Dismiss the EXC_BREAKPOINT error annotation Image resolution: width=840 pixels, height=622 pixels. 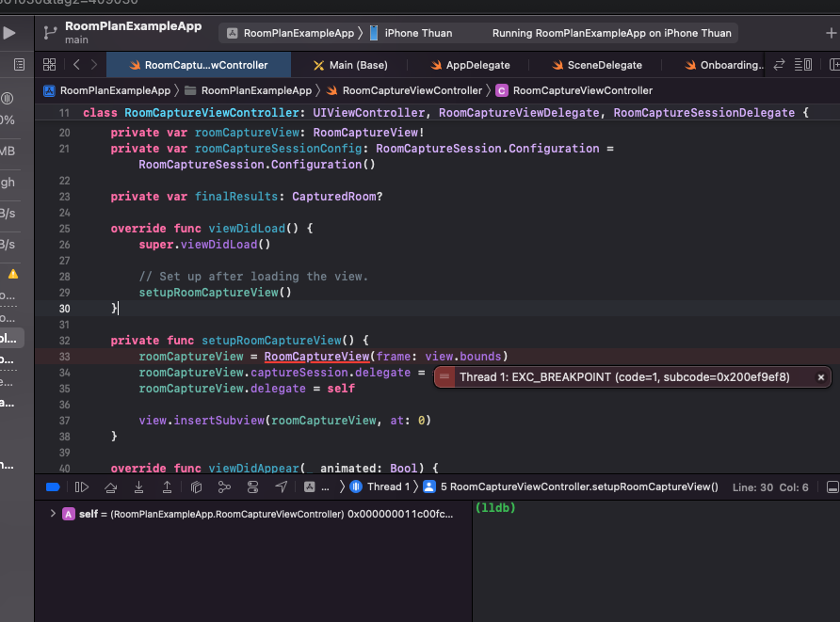tap(820, 377)
